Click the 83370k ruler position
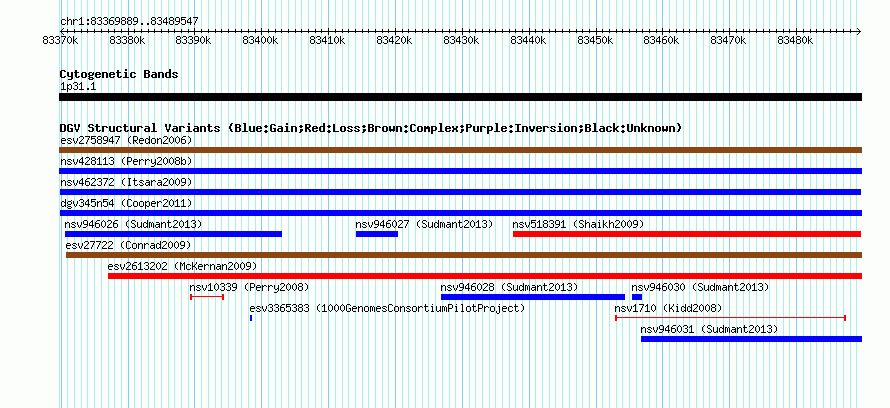The height and width of the screenshot is (408, 890). 60,40
